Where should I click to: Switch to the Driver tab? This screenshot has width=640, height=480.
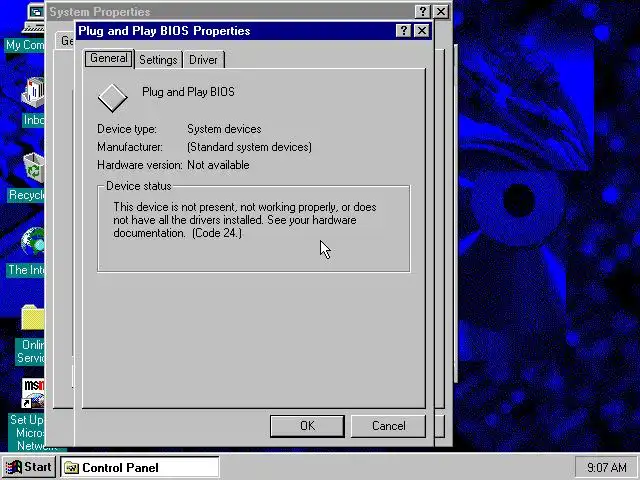(203, 60)
